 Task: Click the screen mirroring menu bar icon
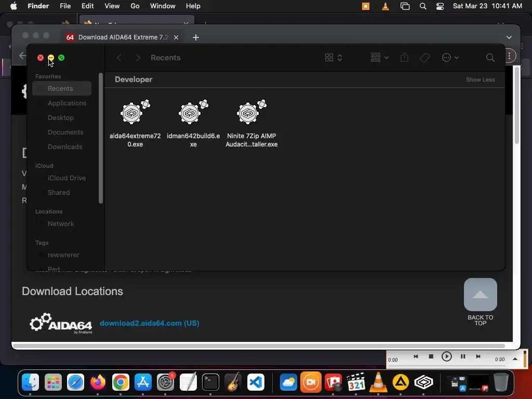tap(405, 6)
